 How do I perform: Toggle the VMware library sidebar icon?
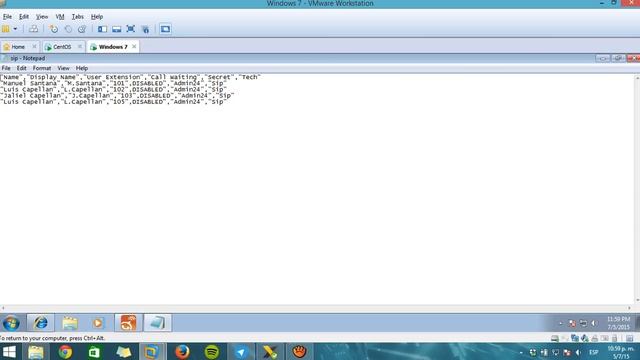coord(102,29)
